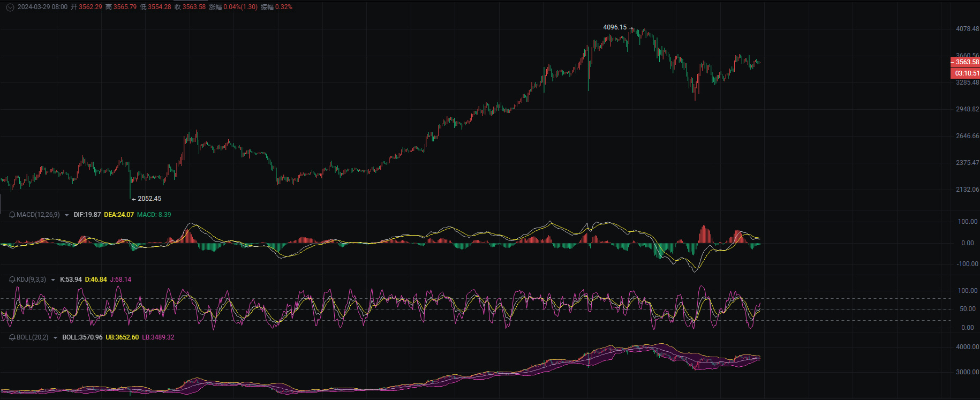Click the amplitude value 0.32%

284,7
